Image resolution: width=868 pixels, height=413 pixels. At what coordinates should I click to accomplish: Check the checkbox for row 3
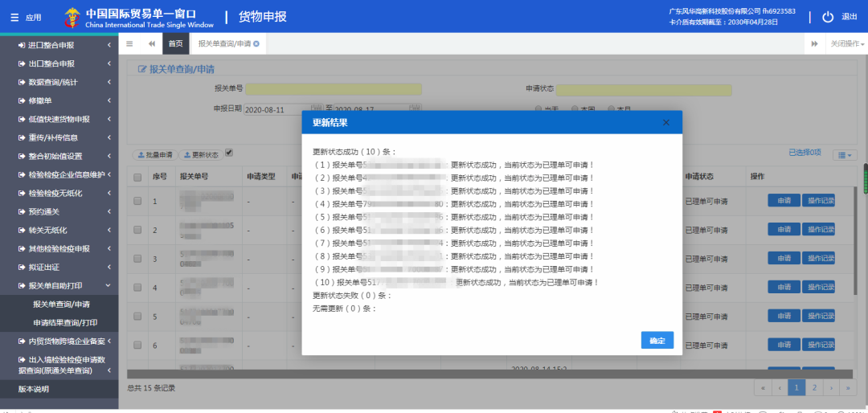(137, 259)
